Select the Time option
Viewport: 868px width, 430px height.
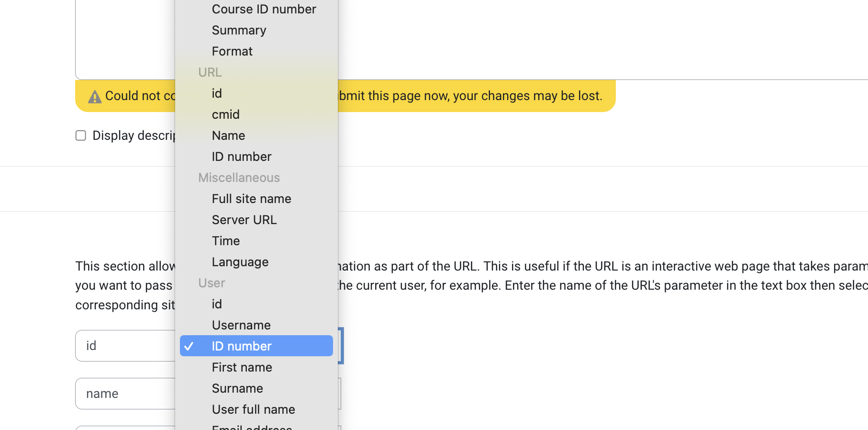point(225,241)
